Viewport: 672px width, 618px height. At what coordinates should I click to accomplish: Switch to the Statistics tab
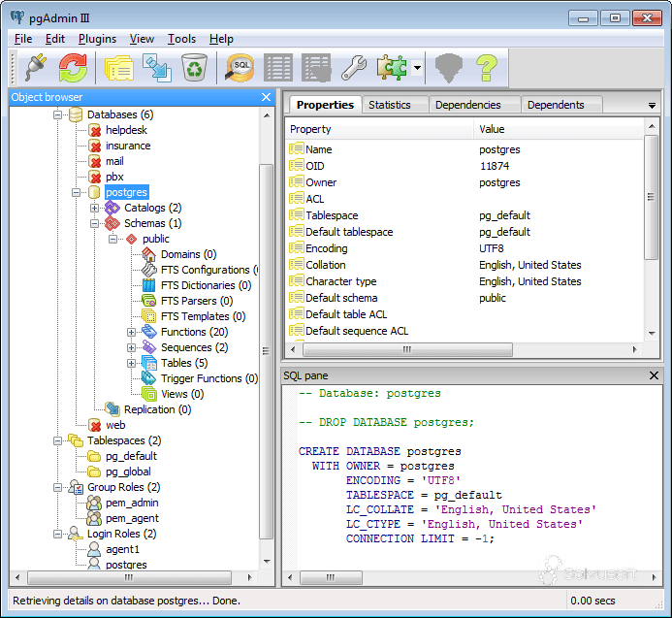389,105
